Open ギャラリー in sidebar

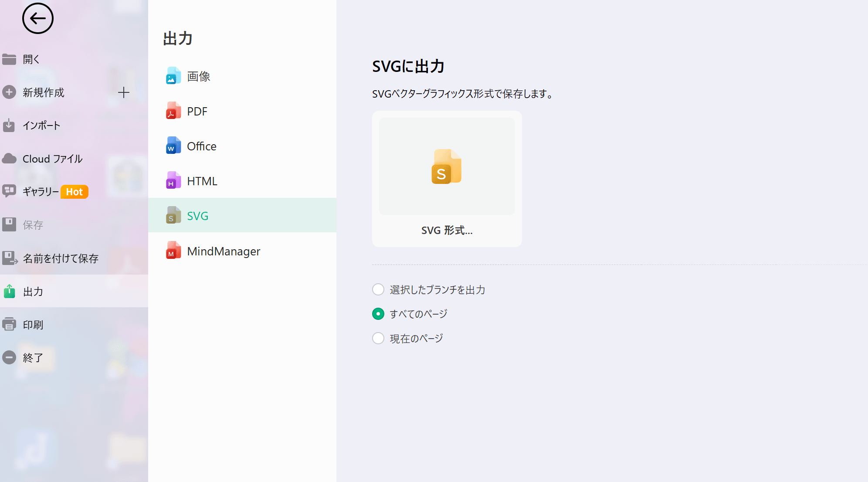[x=74, y=192]
